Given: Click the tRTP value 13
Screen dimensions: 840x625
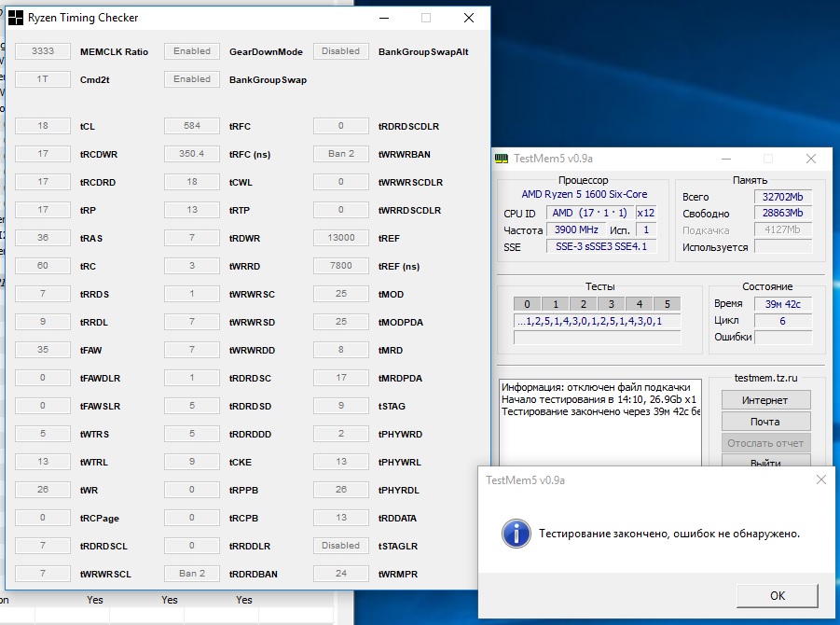Looking at the screenshot, I should coord(192,210).
